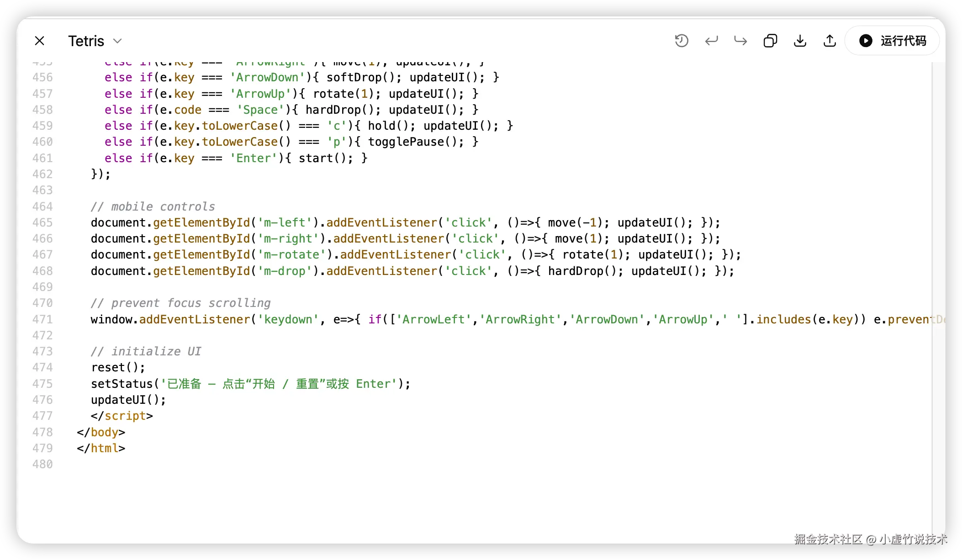Image resolution: width=962 pixels, height=560 pixels.
Task: Click the undo arrow icon
Action: (x=711, y=41)
